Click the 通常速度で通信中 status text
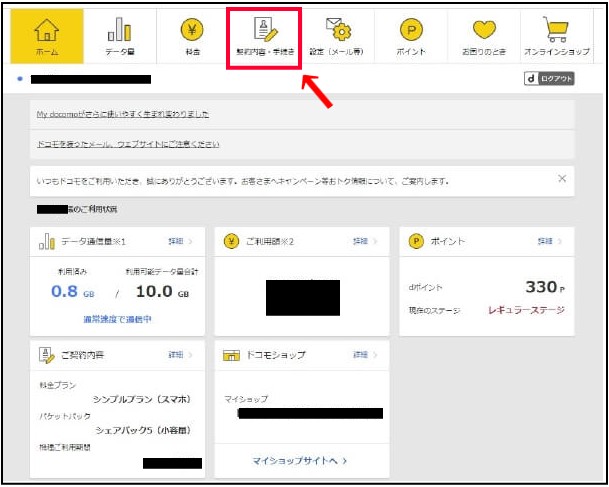This screenshot has width=609, height=487. click(x=117, y=319)
